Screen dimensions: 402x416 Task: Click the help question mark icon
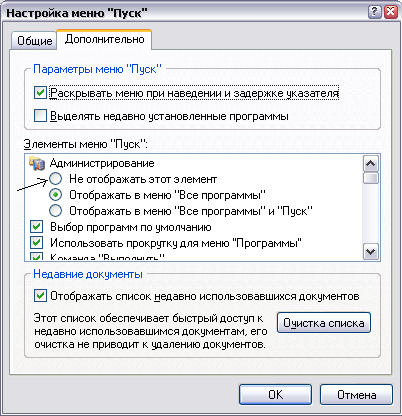[x=375, y=12]
